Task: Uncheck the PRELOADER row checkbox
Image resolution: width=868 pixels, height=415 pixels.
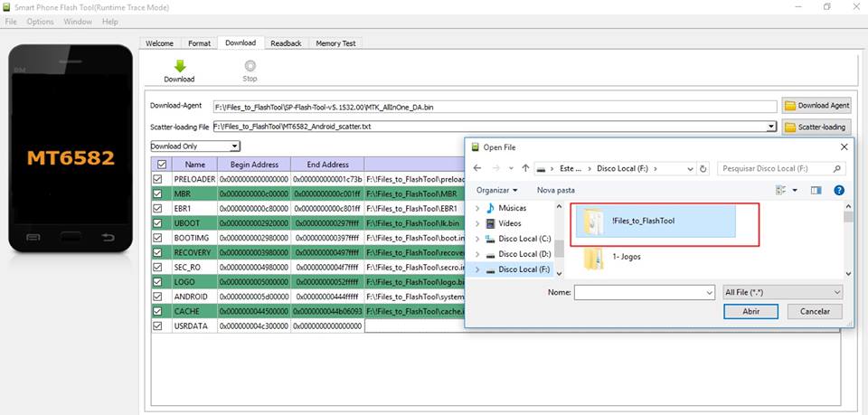Action: [x=157, y=179]
